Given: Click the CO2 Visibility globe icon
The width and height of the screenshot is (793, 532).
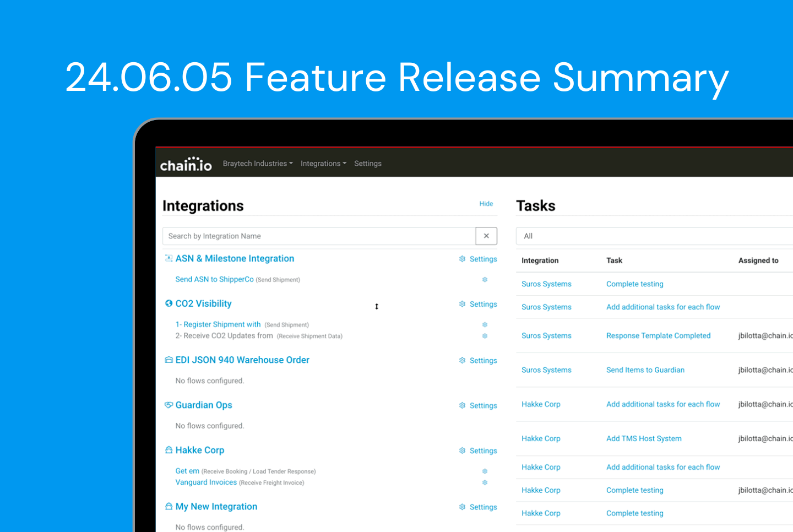Looking at the screenshot, I should pos(169,303).
